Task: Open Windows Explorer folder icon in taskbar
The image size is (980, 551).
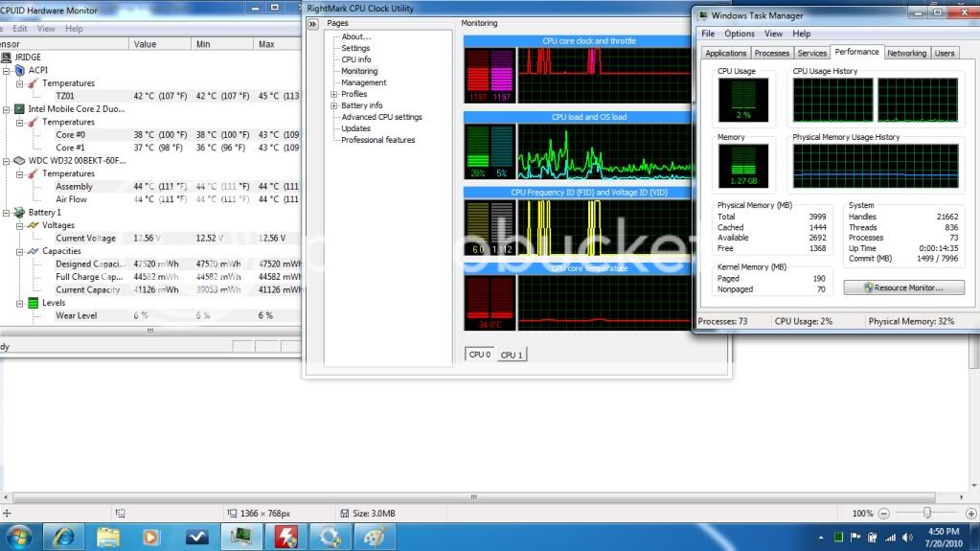Action: tap(108, 536)
